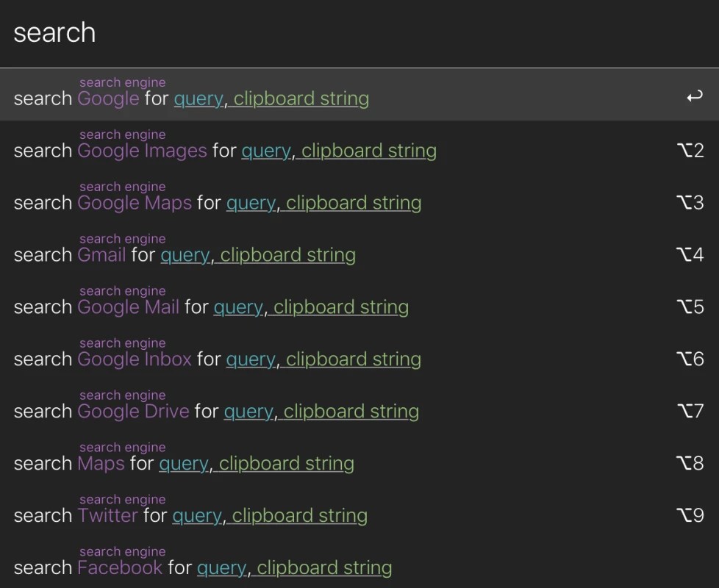
Task: Click the ⌥5 shortcut beside Google Mail
Action: pyautogui.click(x=691, y=306)
